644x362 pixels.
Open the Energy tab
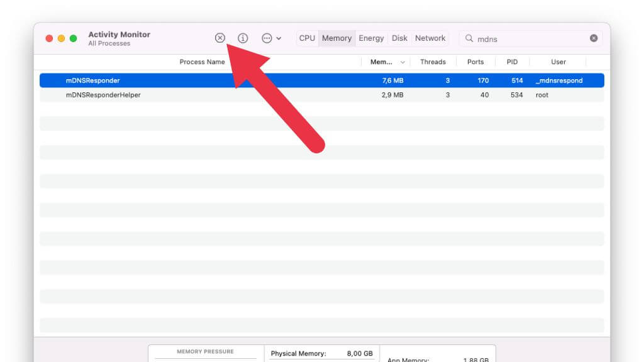tap(371, 38)
